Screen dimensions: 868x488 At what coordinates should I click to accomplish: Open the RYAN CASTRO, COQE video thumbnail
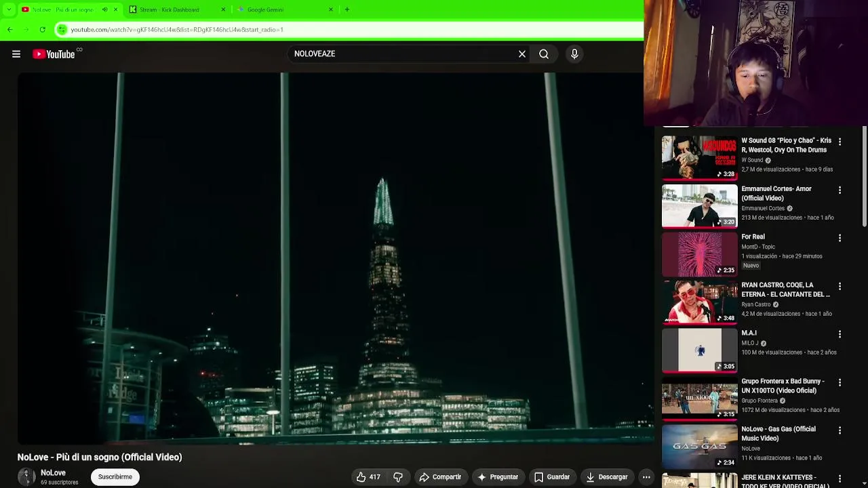tap(699, 302)
